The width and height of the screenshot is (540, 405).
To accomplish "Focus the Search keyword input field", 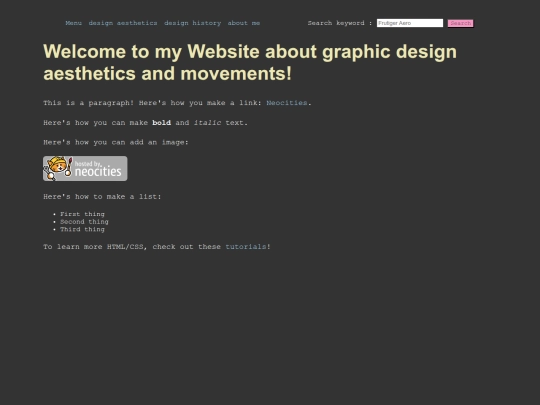I will click(x=410, y=23).
